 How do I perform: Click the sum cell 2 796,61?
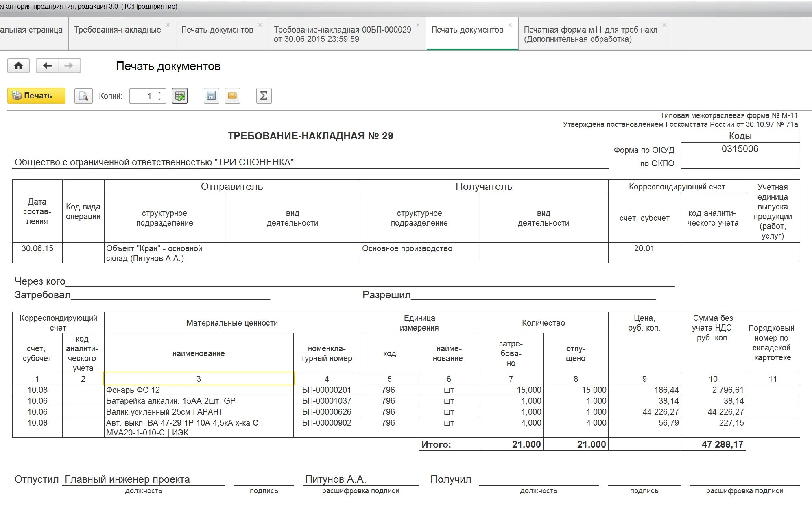click(713, 390)
